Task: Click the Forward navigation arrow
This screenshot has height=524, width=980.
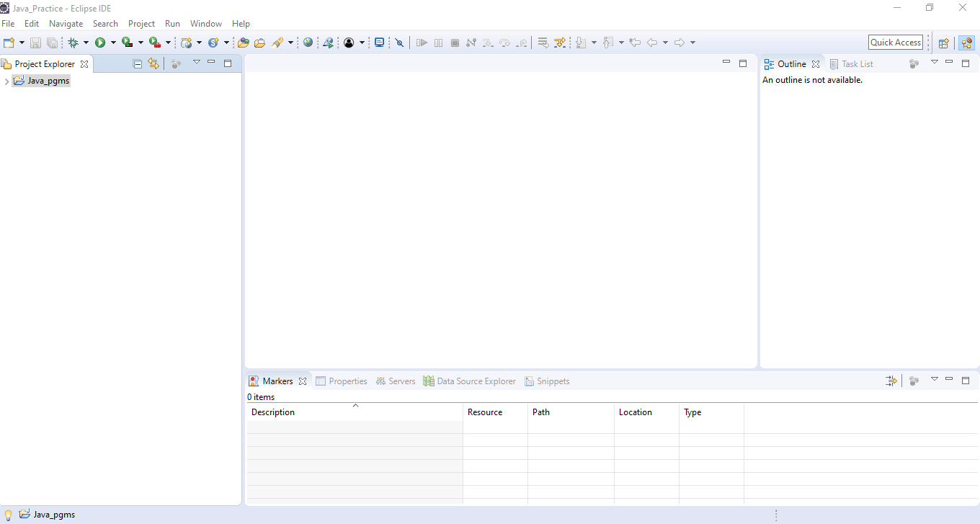Action: click(679, 43)
